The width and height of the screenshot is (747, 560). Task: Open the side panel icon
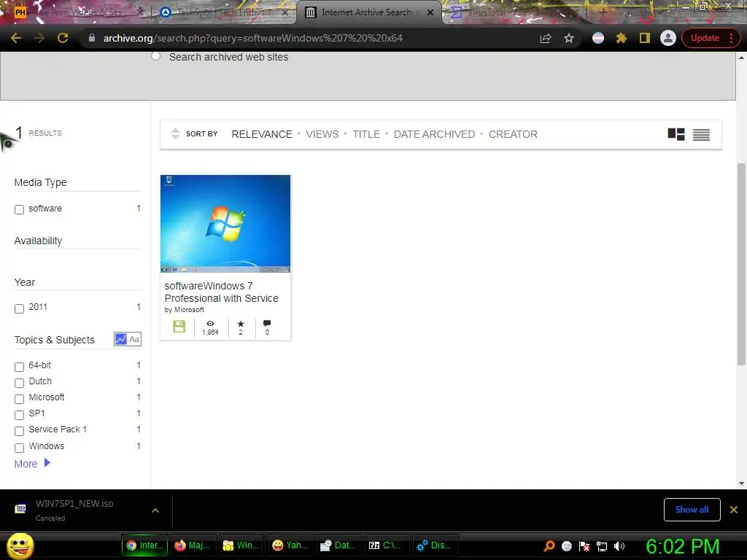tap(645, 38)
